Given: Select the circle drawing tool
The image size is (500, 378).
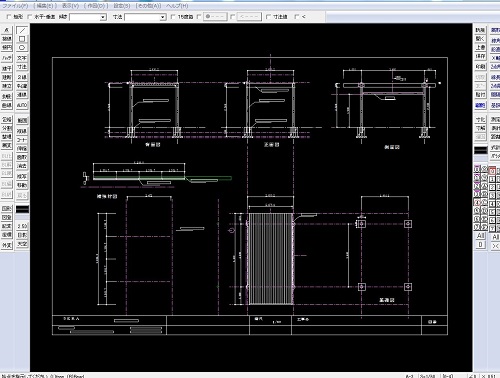Looking at the screenshot, I should pos(22,48).
